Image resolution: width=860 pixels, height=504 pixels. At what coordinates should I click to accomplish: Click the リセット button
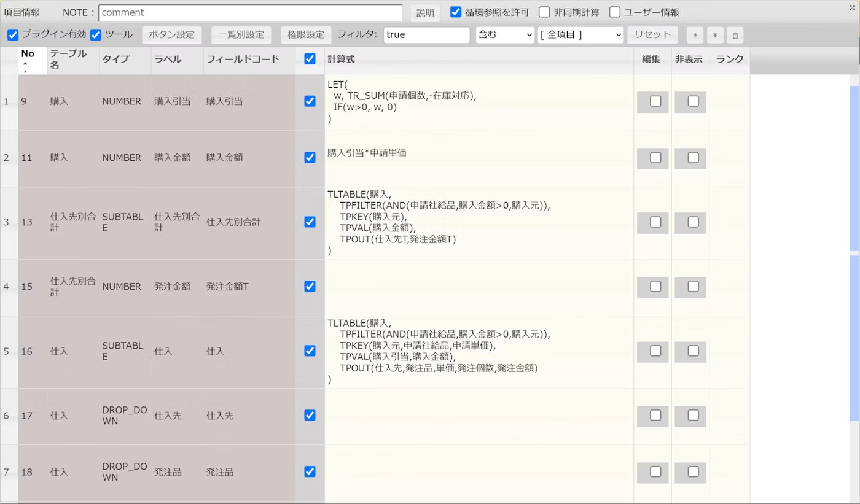[652, 35]
